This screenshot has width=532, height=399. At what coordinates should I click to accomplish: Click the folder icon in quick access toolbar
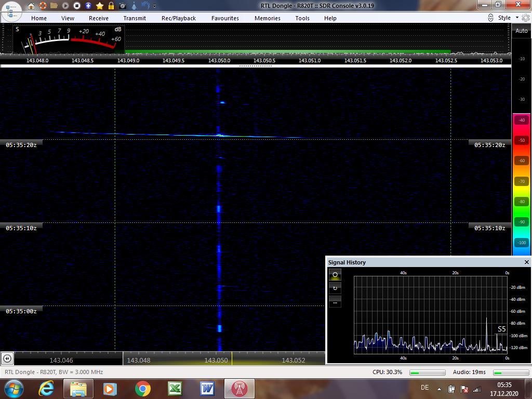click(x=54, y=5)
